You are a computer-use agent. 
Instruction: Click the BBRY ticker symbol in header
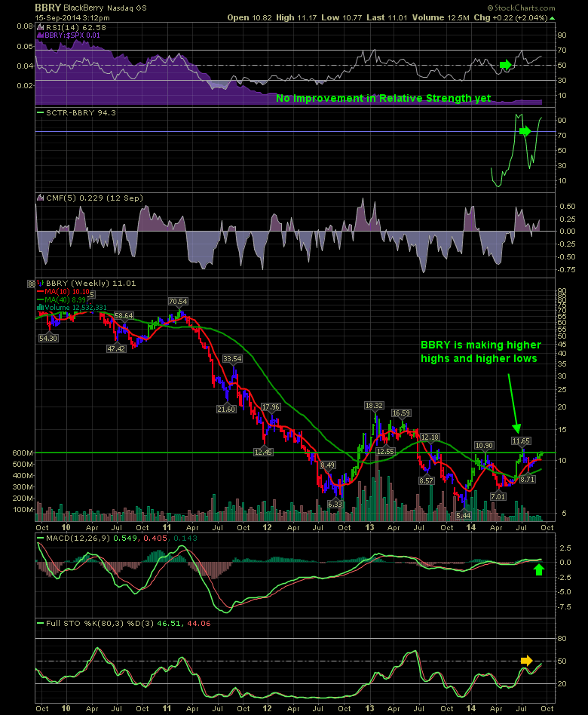pyautogui.click(x=47, y=8)
